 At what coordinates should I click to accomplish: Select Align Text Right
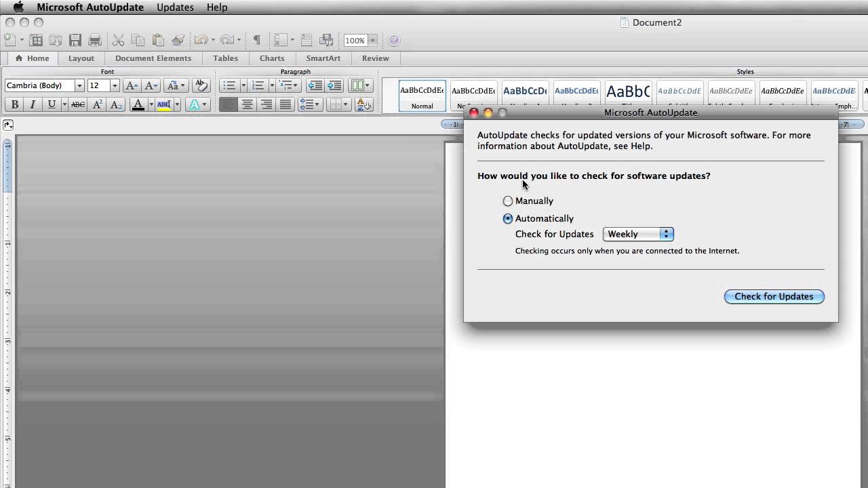click(x=267, y=104)
